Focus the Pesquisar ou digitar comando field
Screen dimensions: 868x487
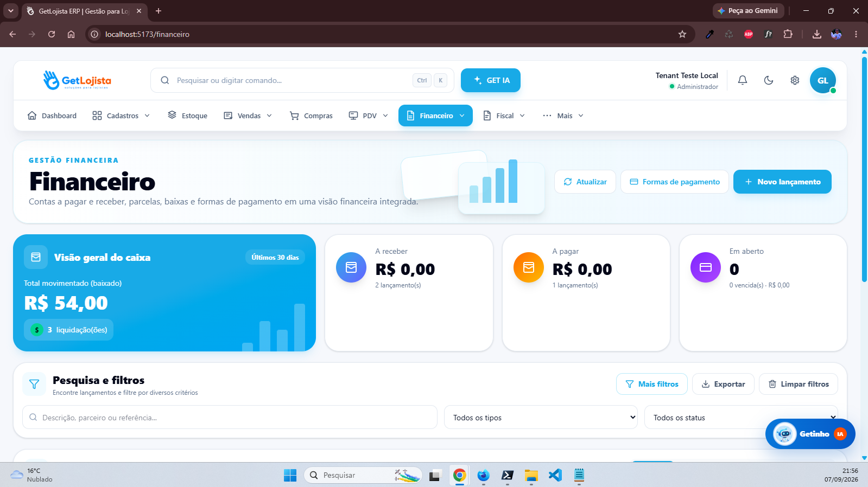[302, 80]
